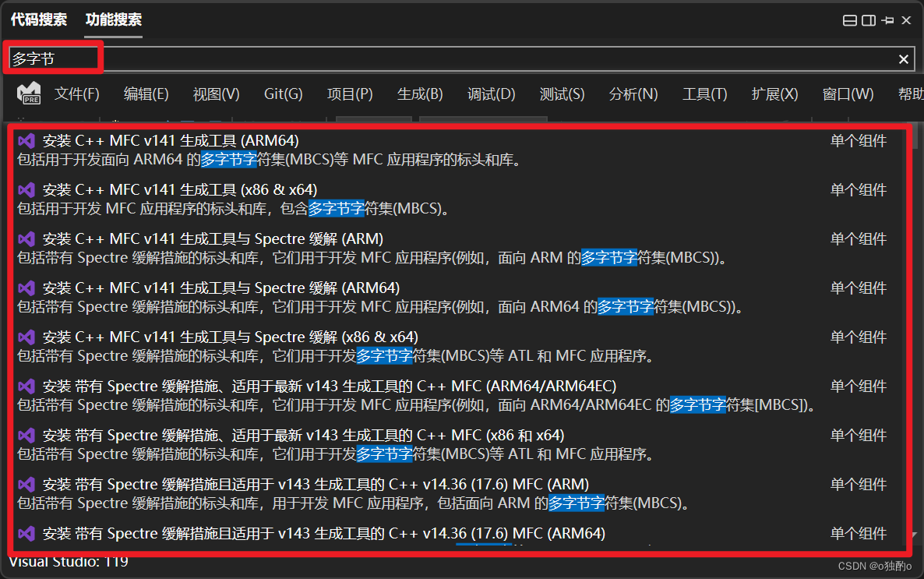Open the 调试(D) menu
Image resolution: width=924 pixels, height=579 pixels.
click(x=492, y=94)
